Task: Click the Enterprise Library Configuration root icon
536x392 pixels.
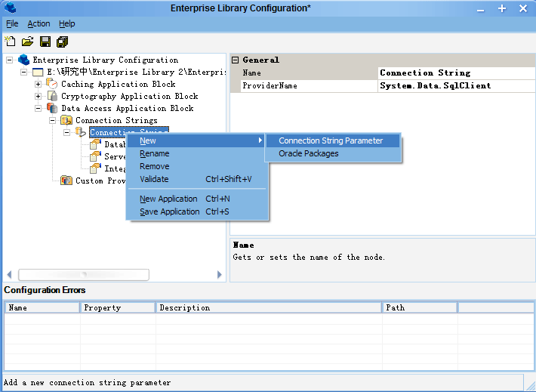Action: point(23,60)
